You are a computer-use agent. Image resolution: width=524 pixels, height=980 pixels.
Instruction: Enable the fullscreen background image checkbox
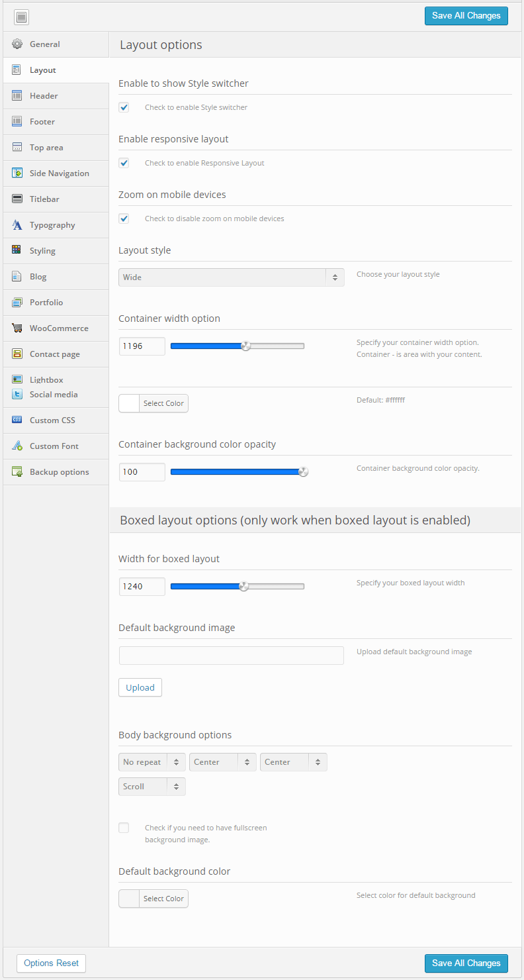(x=124, y=828)
